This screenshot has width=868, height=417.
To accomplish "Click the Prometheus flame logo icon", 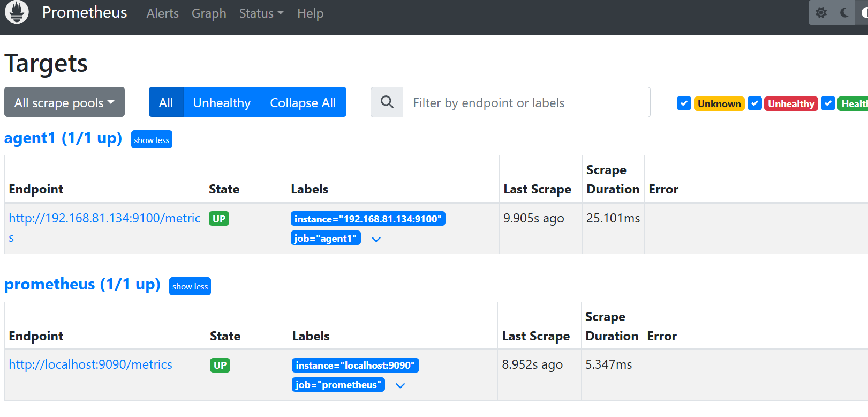I will 17,12.
